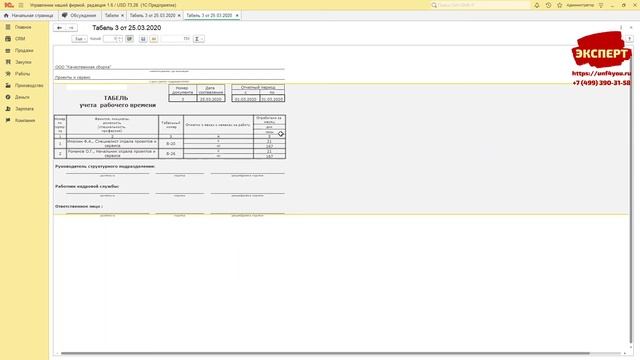Screen dimensions: 640x360
Task: Open Продажи section in sidebar
Action: point(24,51)
